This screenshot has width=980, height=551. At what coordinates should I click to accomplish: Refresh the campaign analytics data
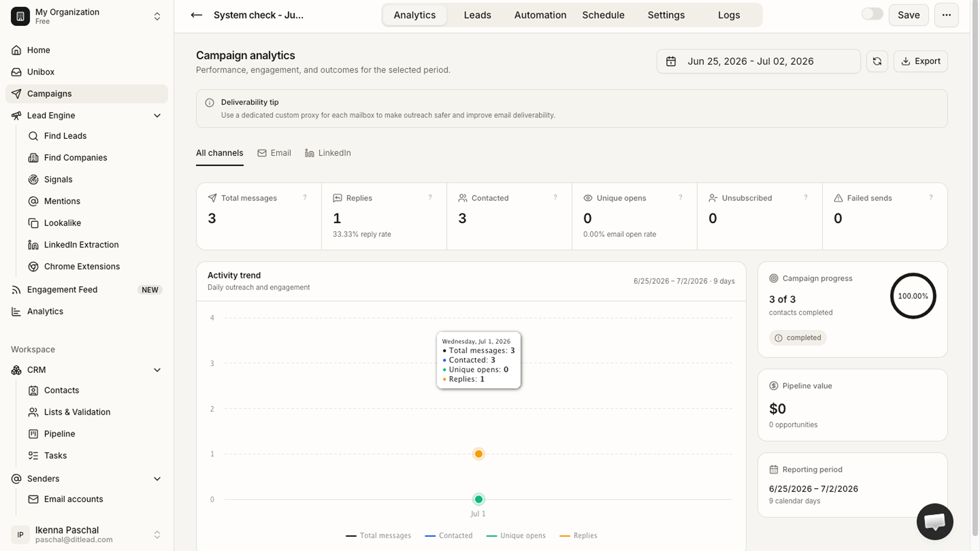point(877,61)
